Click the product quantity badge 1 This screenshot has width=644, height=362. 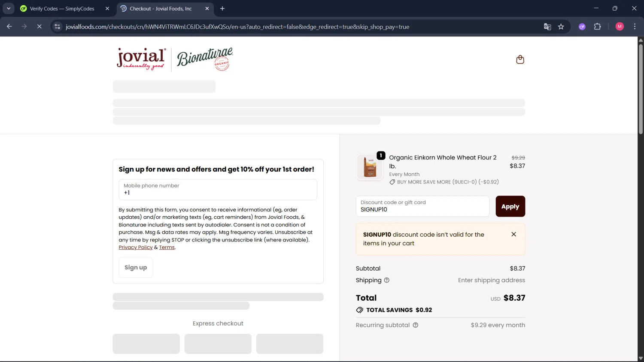click(381, 156)
